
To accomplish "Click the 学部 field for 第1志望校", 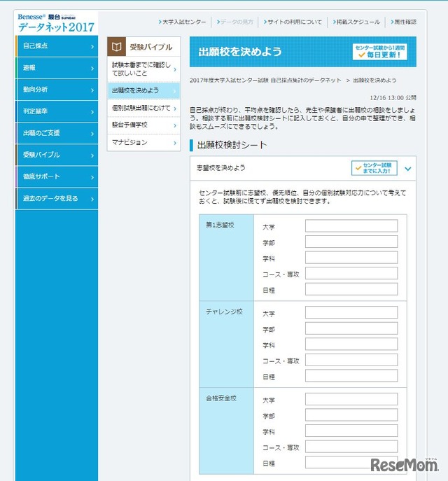I will [351, 242].
